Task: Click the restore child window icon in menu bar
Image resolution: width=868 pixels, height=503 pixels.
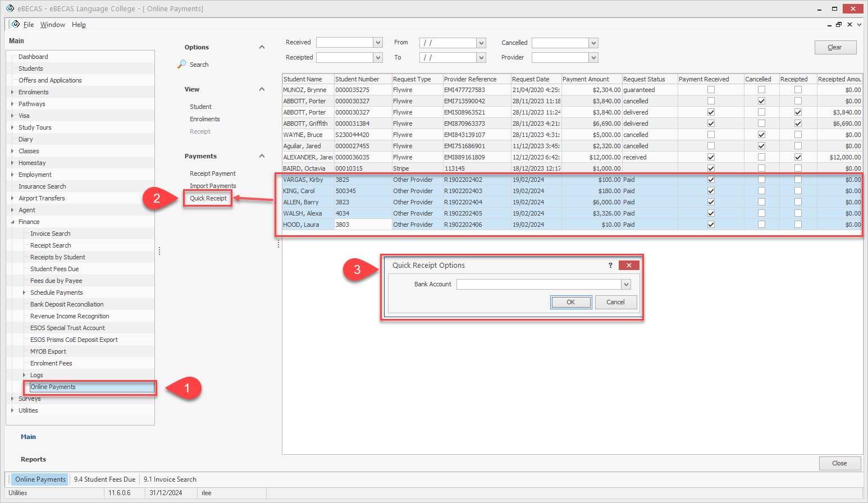Action: pos(839,25)
